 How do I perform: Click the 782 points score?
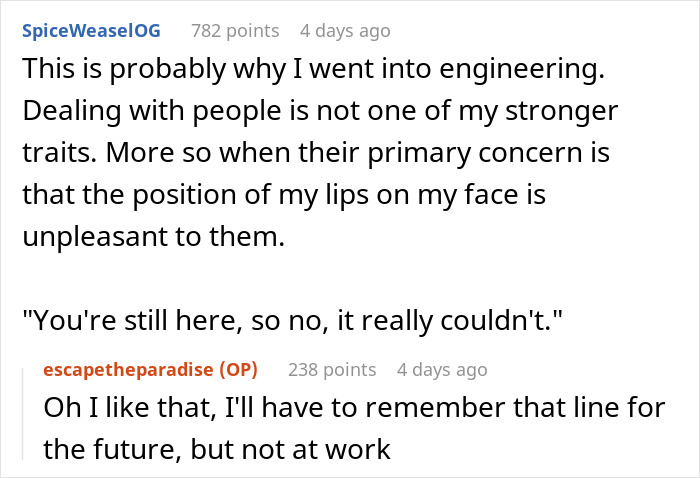point(235,30)
